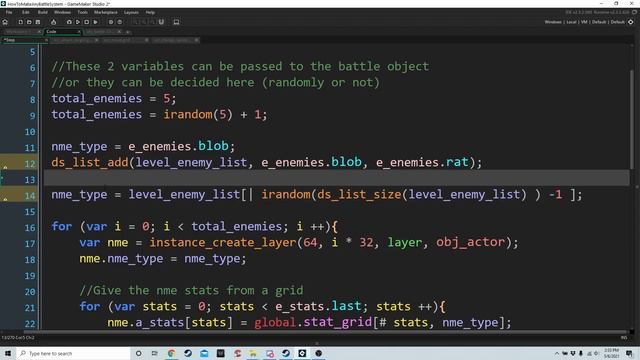Open the laptop mode toolbar icon

(x=176, y=22)
